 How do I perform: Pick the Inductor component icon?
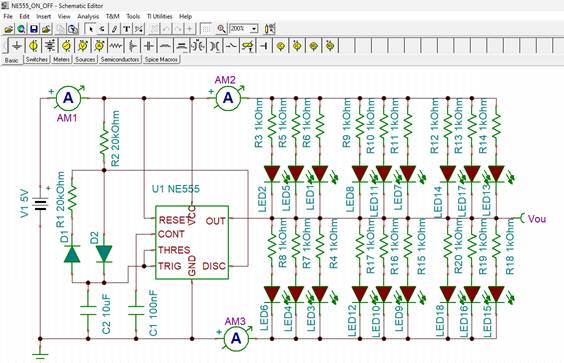pos(165,46)
